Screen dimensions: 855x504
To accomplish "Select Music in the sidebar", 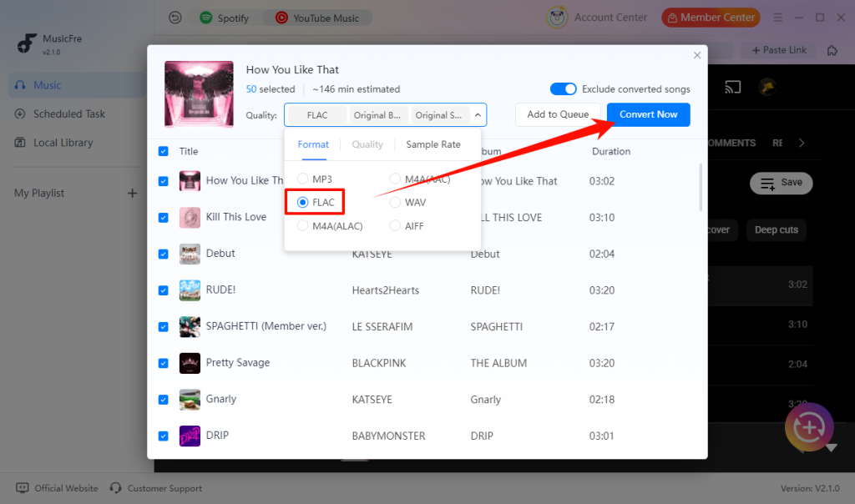I will (x=77, y=85).
